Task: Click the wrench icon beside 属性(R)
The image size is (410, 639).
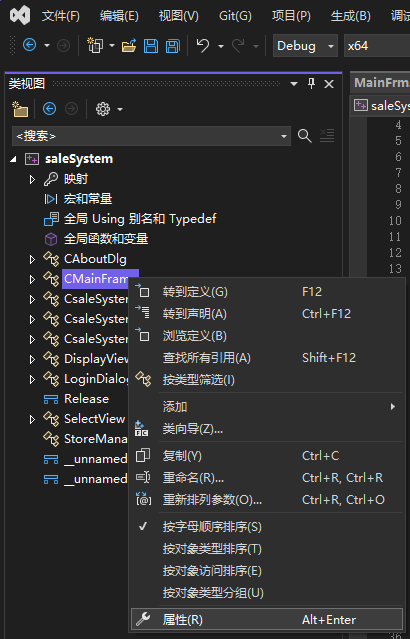Action: (x=143, y=619)
